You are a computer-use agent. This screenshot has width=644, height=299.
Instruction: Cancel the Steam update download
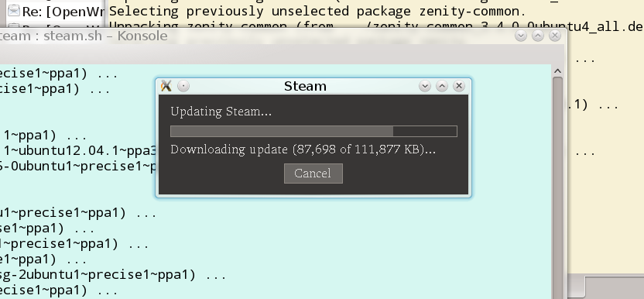pyautogui.click(x=313, y=174)
